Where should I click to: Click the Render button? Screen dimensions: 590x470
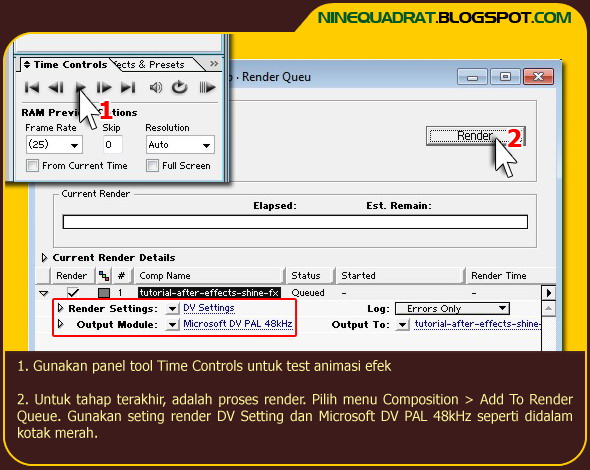point(475,136)
